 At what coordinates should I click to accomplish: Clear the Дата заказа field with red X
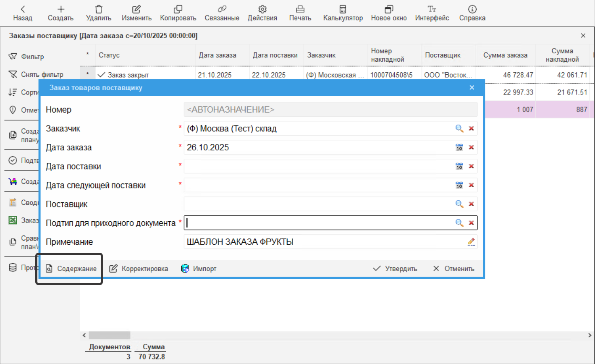[x=471, y=147]
